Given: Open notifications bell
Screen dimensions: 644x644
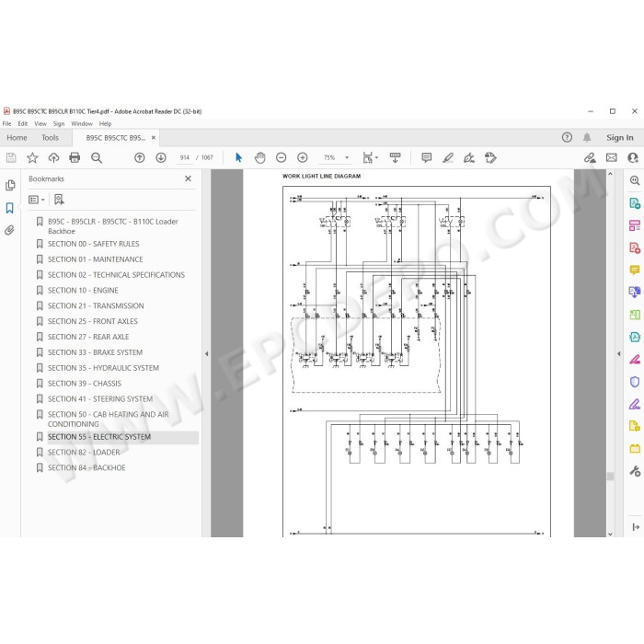Looking at the screenshot, I should click(587, 138).
